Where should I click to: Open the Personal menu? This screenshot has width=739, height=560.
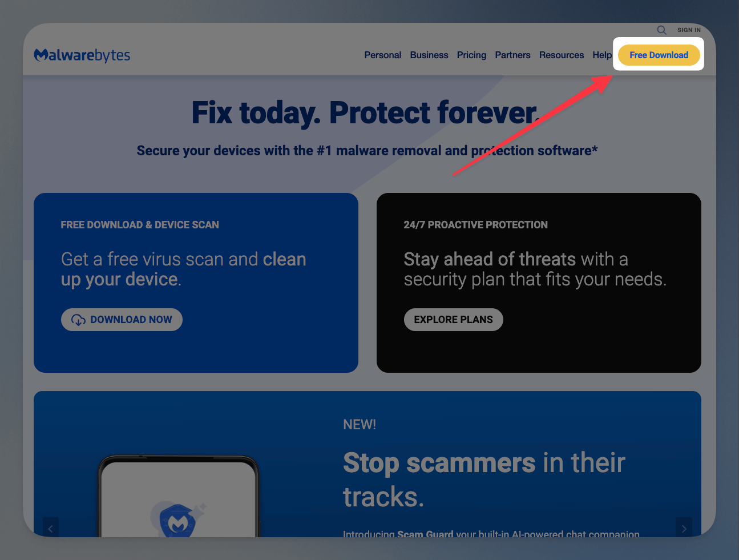click(383, 55)
